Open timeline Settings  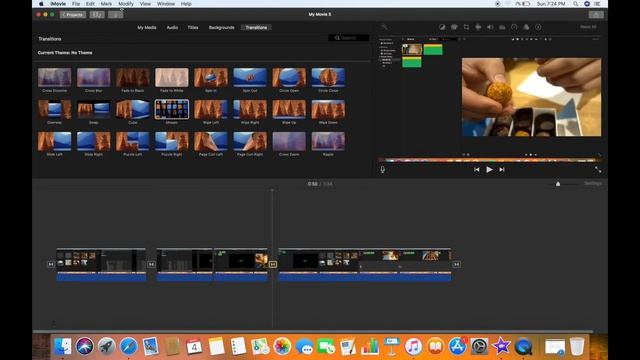[593, 184]
